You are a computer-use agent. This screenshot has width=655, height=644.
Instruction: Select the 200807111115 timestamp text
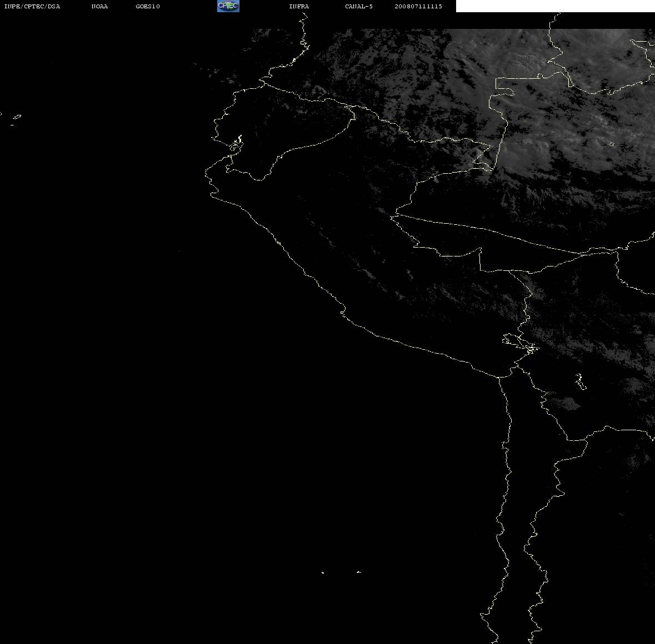tap(418, 6)
